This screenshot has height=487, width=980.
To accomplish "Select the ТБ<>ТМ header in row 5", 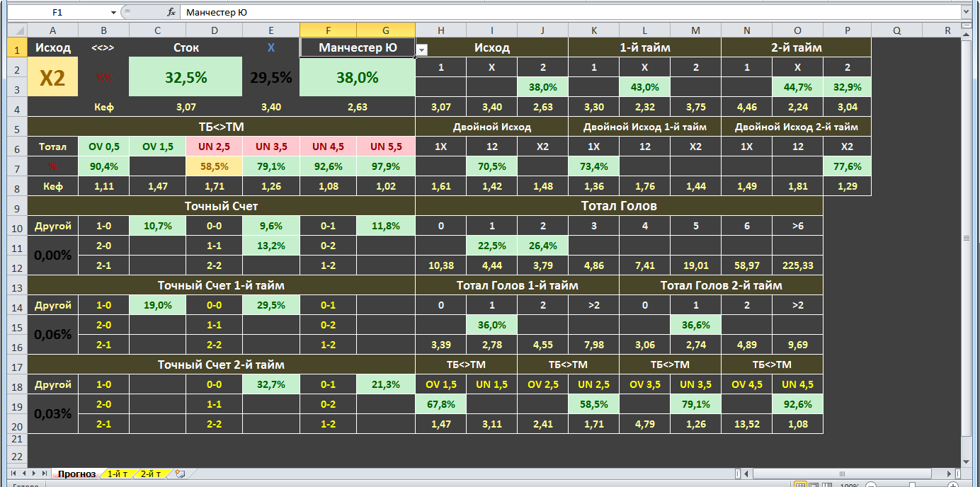I will pyautogui.click(x=221, y=127).
